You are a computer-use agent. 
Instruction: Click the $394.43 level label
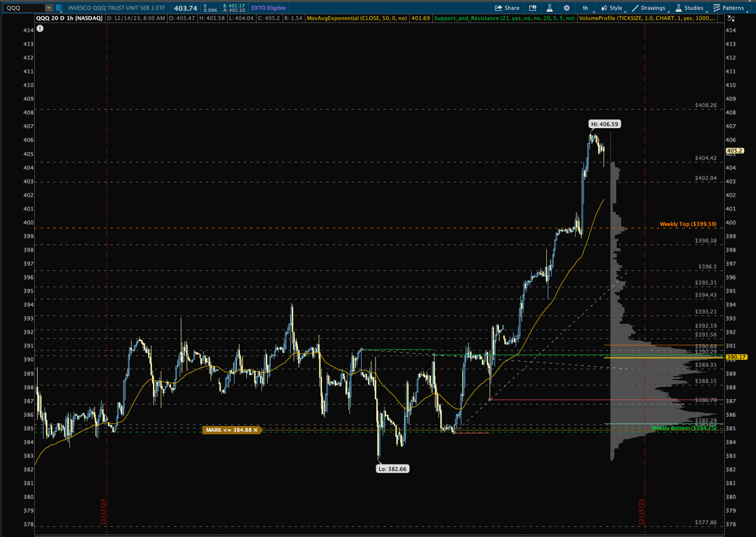click(706, 295)
